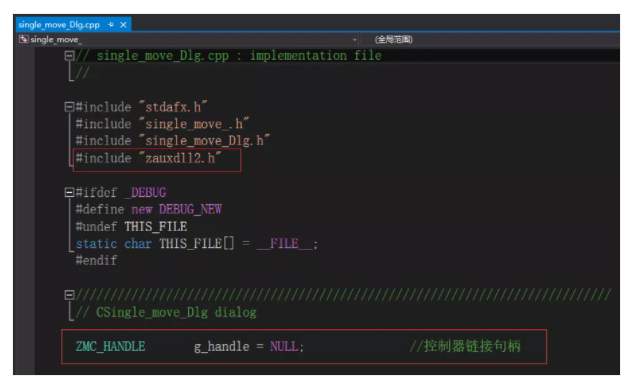Click the #include "single_move_Dlg.h" line

pyautogui.click(x=172, y=141)
